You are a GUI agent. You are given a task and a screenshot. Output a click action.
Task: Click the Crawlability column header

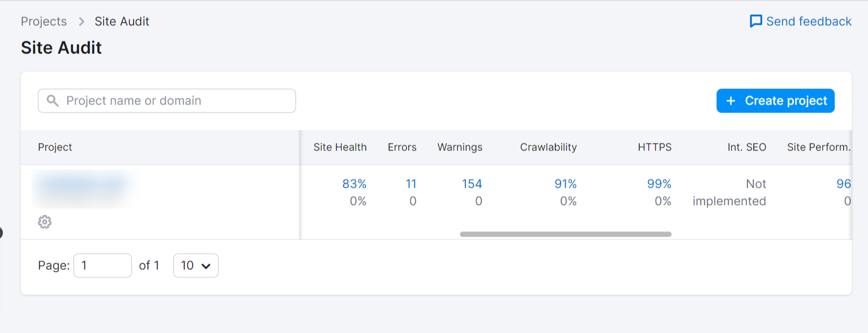548,148
